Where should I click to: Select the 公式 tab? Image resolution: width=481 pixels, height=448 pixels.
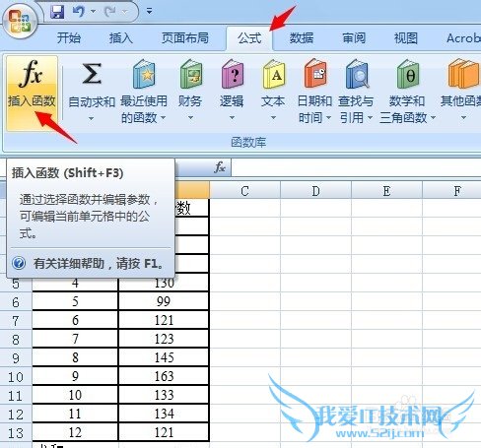pos(249,38)
